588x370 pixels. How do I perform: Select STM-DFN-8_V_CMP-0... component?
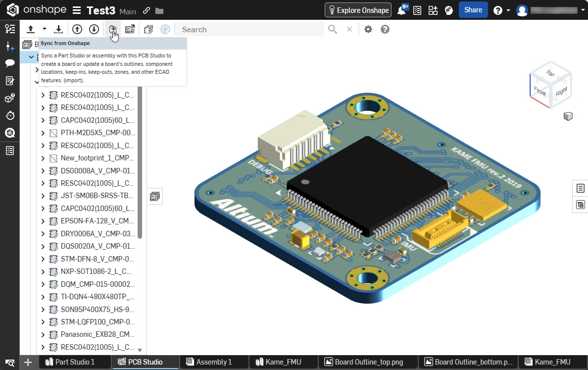(x=97, y=259)
